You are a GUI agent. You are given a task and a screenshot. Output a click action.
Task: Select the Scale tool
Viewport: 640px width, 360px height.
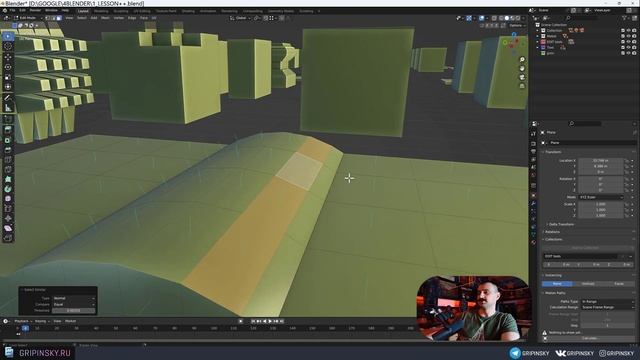[x=8, y=77]
